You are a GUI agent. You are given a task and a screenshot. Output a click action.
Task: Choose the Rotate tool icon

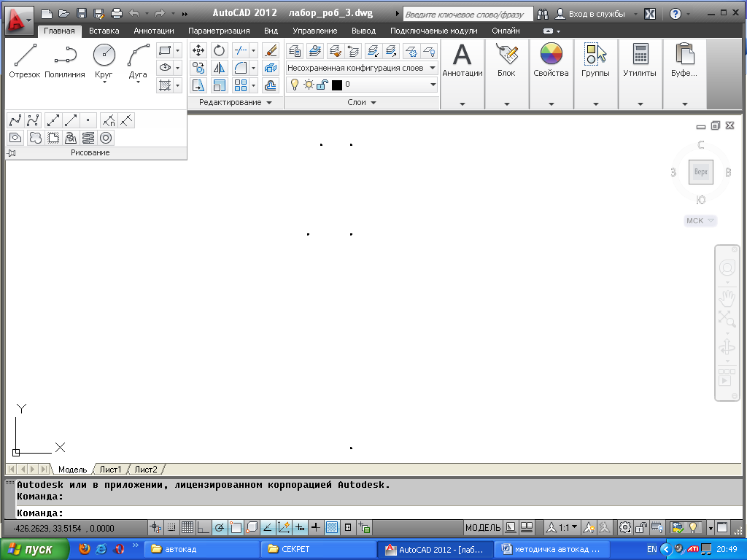(219, 50)
